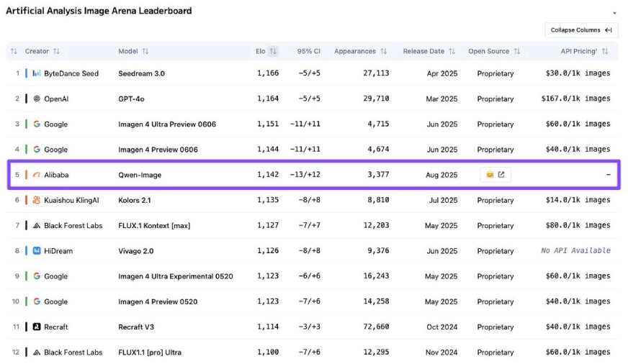
Task: Select Imagen 4 Ultra Experimental 0520 text
Action: tap(176, 276)
